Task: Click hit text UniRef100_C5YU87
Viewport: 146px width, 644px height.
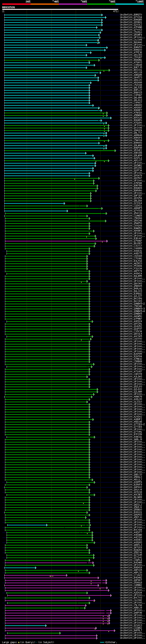Action: click(131, 58)
